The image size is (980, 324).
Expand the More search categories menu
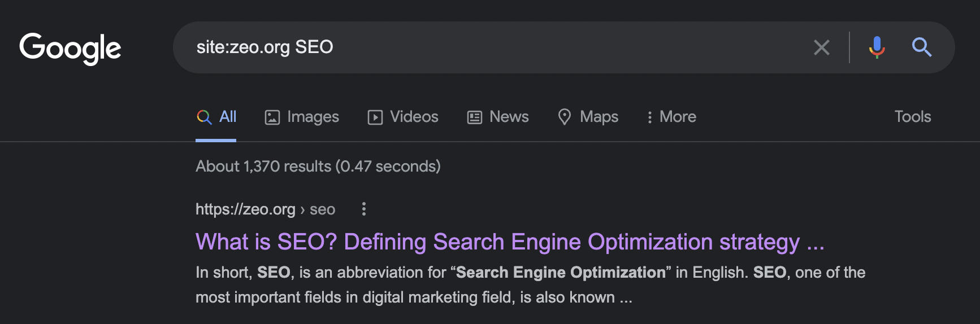coord(671,117)
